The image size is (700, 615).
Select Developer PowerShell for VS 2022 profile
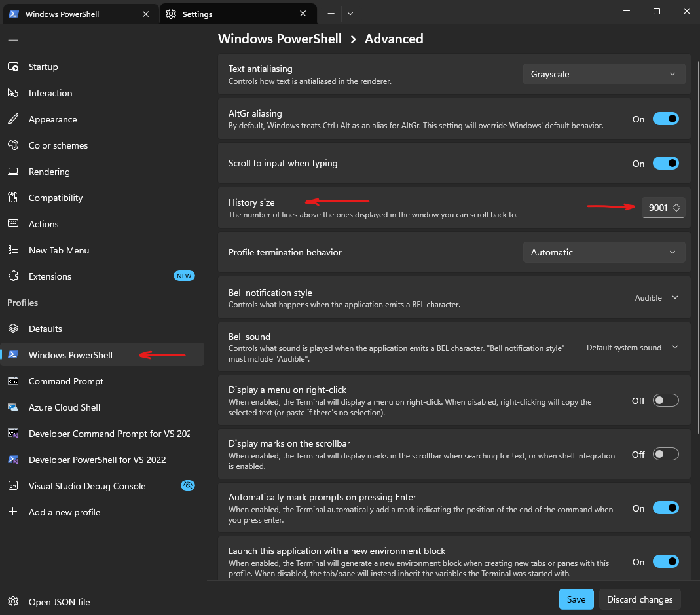click(103, 460)
